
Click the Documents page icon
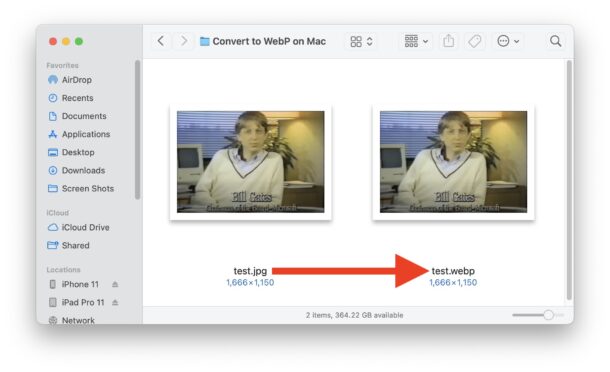coord(53,116)
